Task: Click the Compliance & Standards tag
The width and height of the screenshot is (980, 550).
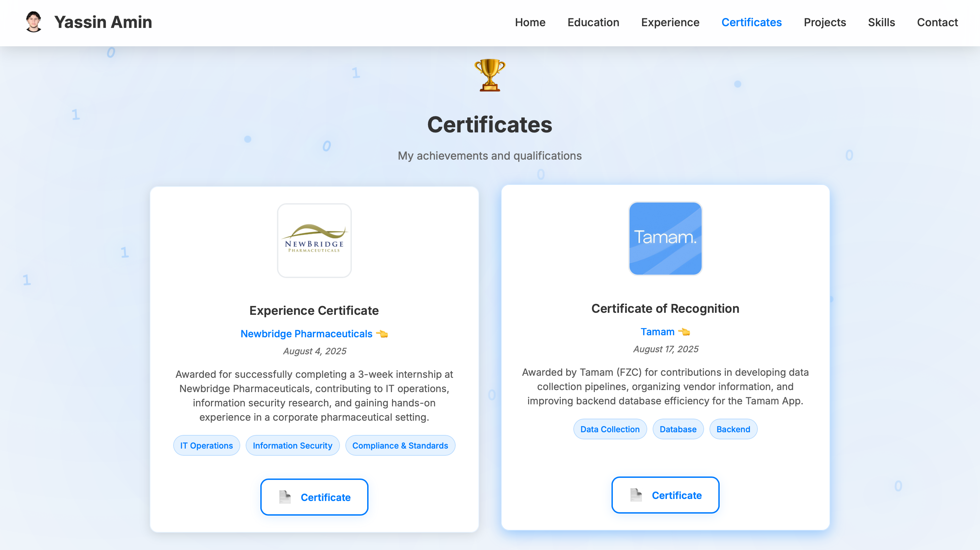Action: click(x=400, y=445)
